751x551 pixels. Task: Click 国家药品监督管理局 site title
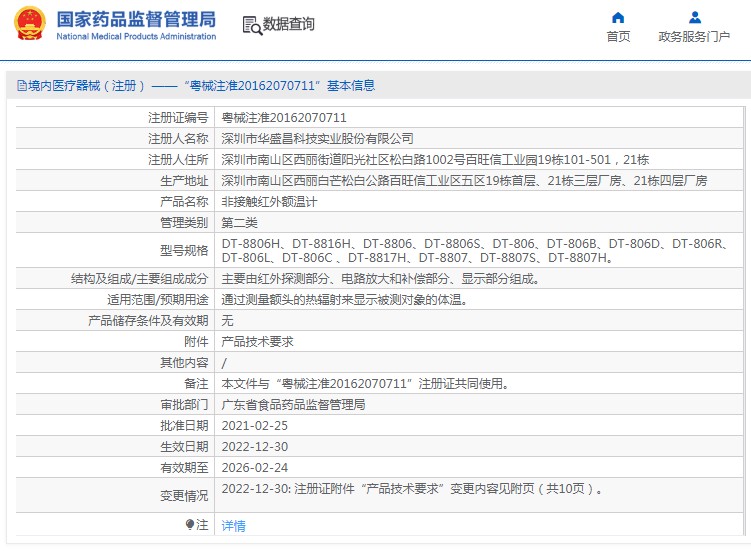click(137, 20)
